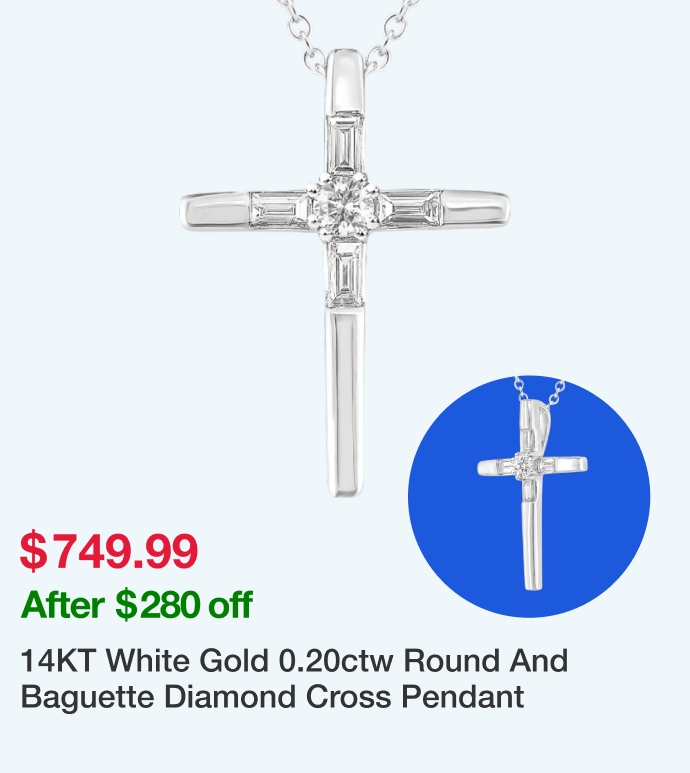Open the 14KT White Gold product title
This screenshot has height=773, width=690.
point(294,679)
